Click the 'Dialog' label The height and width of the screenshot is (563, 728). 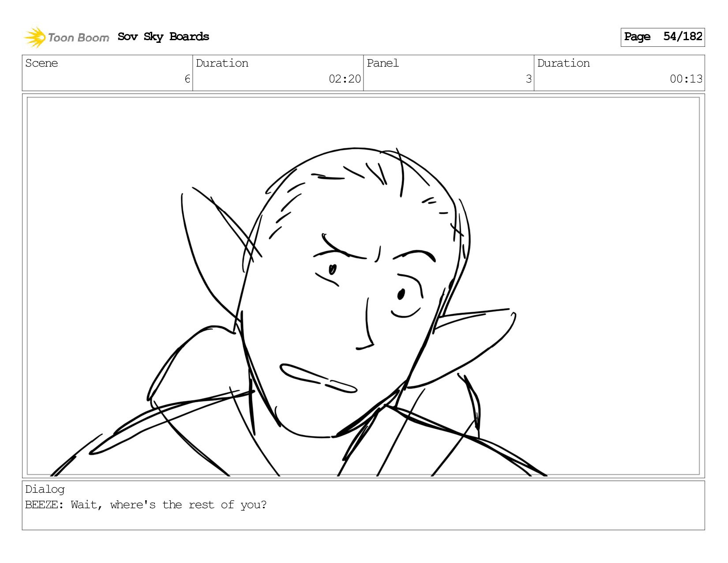point(45,489)
